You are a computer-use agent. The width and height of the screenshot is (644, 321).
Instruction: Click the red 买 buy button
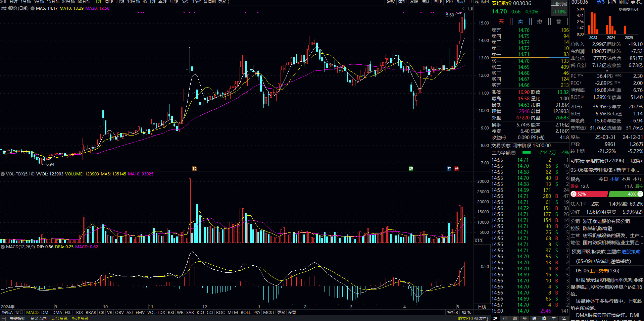click(501, 21)
